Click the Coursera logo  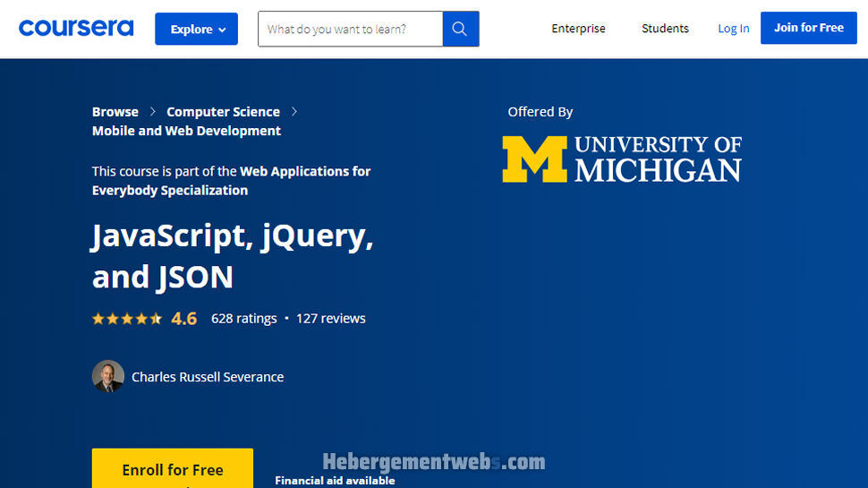(76, 28)
